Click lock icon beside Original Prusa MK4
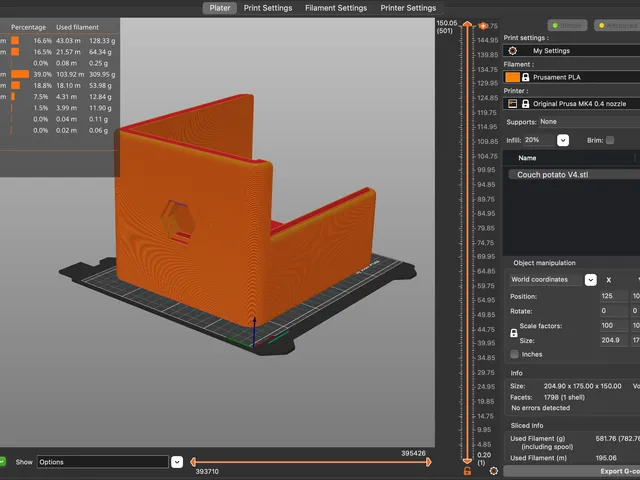 (526, 104)
